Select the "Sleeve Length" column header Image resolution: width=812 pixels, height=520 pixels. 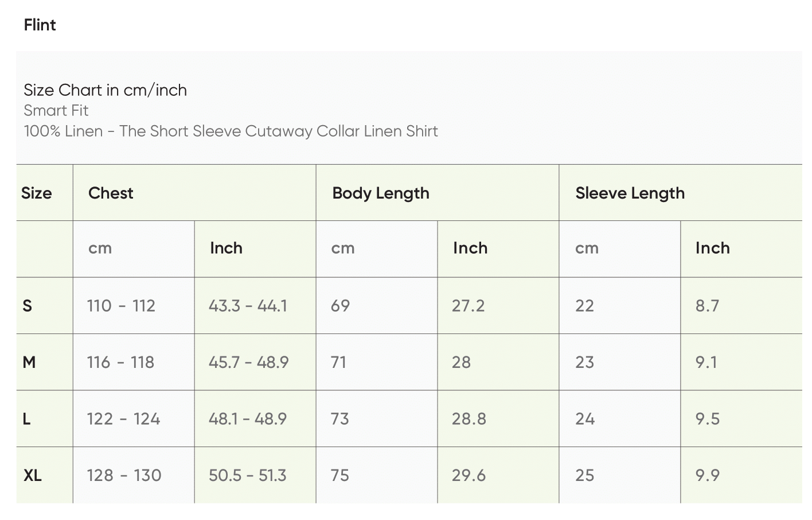point(630,193)
